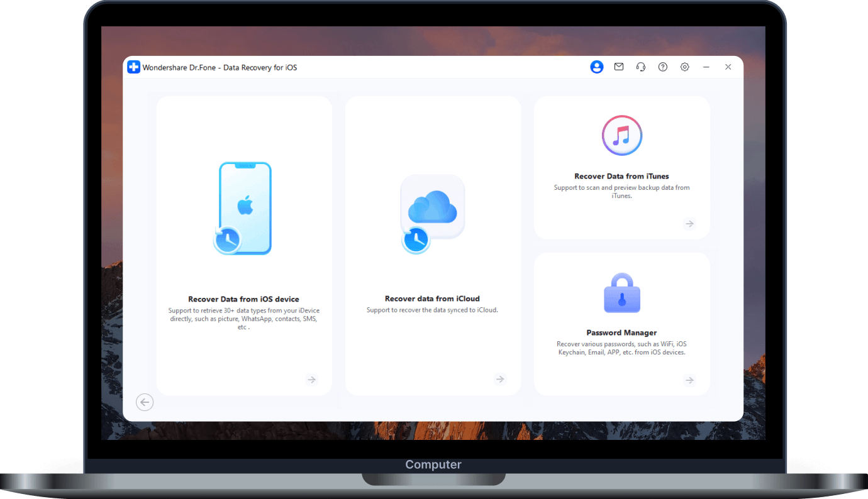Screen dimensions: 868x499
Task: Select Recover data from iCloud title
Action: tap(432, 299)
